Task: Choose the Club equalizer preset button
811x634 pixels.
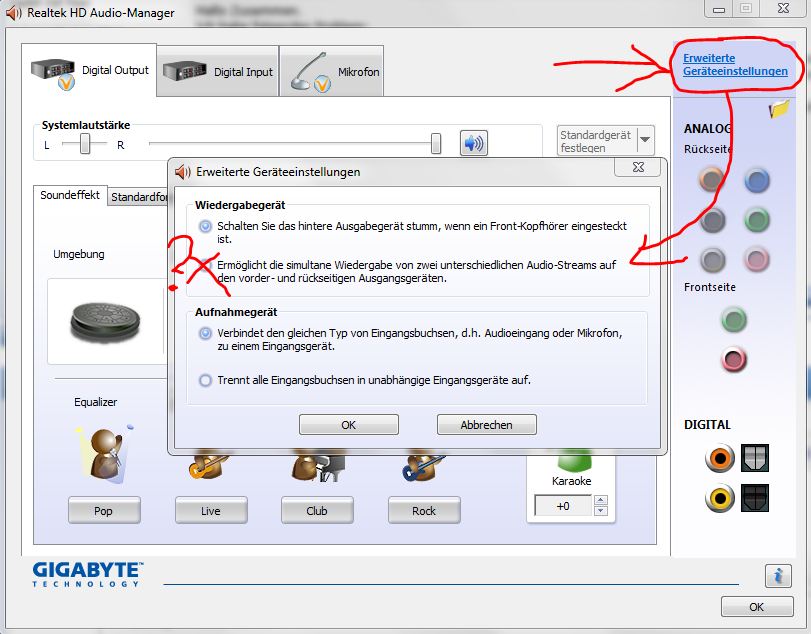Action: (317, 510)
